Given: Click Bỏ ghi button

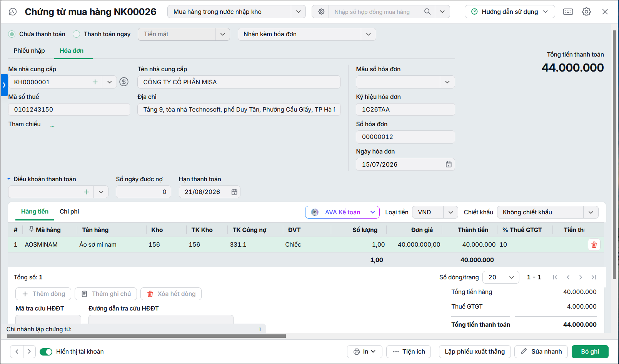Looking at the screenshot, I should [590, 352].
